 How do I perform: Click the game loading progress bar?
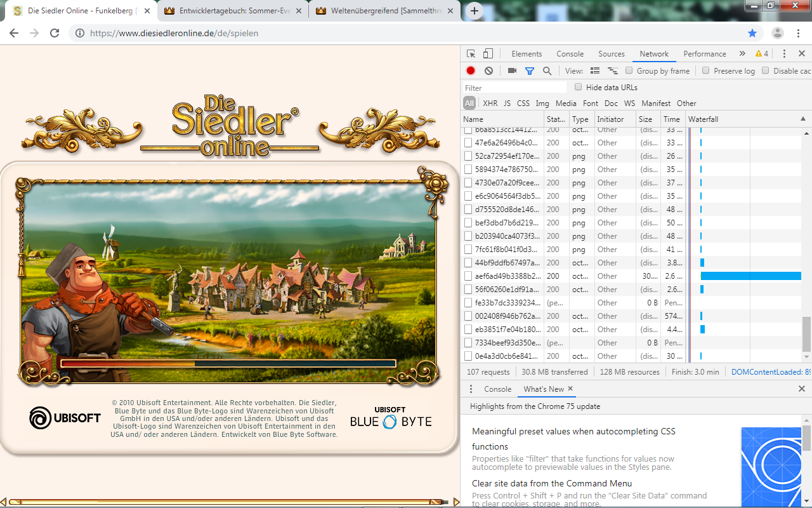click(x=228, y=364)
